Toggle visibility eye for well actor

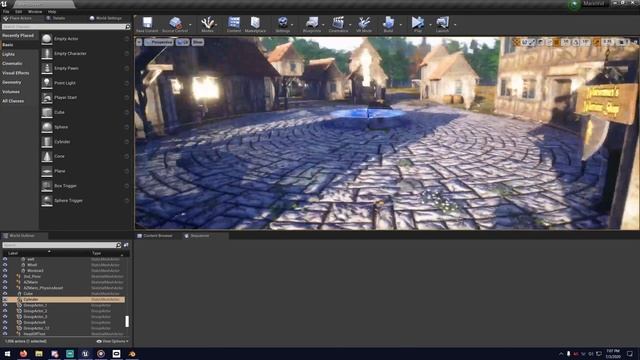click(5, 259)
